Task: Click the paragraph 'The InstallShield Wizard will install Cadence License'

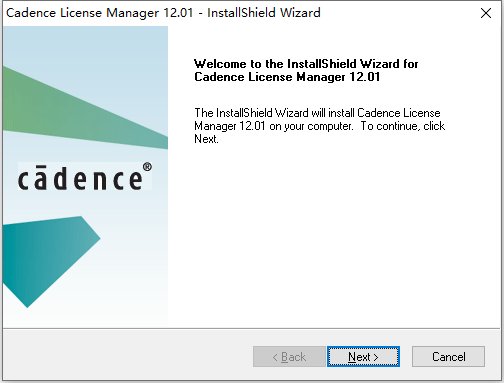Action: [319, 126]
